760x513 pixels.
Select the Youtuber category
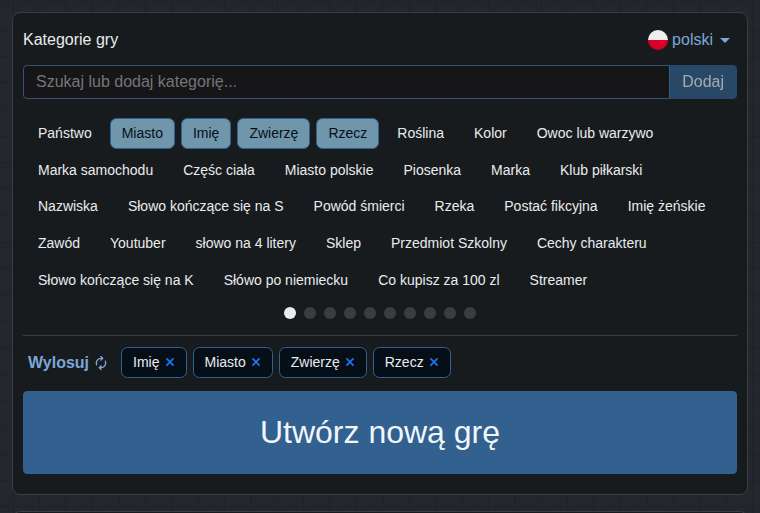(x=138, y=243)
